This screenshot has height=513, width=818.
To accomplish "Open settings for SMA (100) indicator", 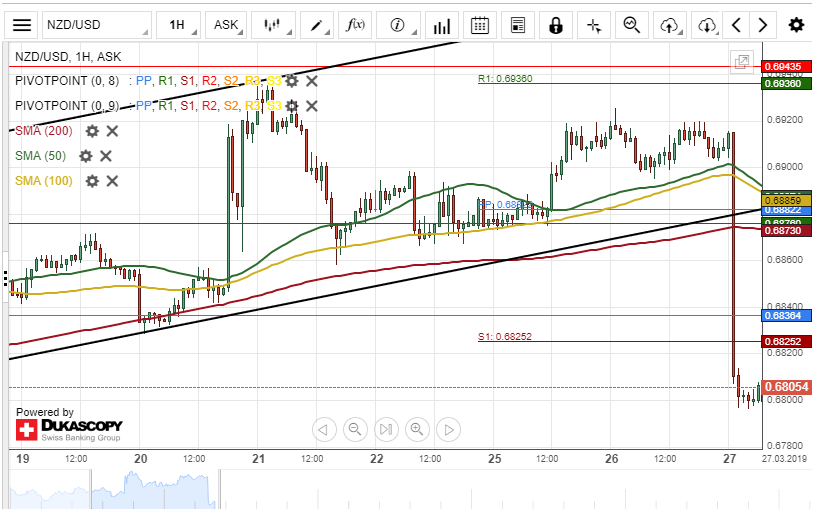I will click(92, 181).
